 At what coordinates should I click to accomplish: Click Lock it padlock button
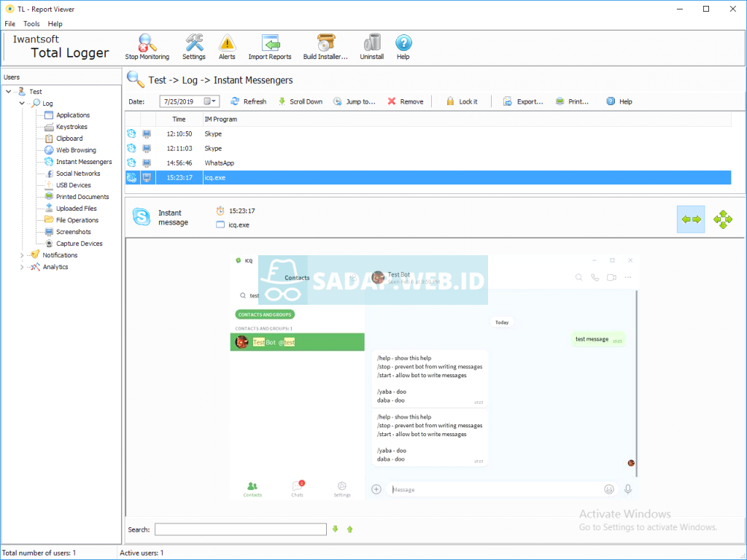click(462, 101)
